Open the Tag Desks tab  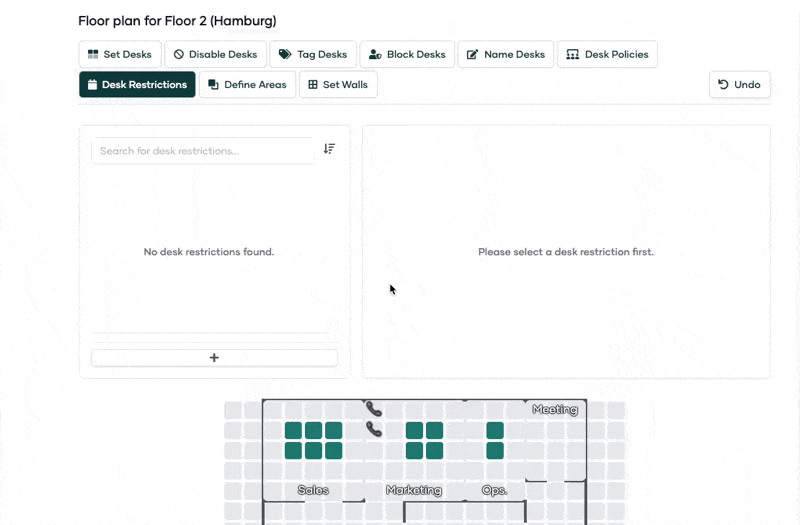pos(313,54)
